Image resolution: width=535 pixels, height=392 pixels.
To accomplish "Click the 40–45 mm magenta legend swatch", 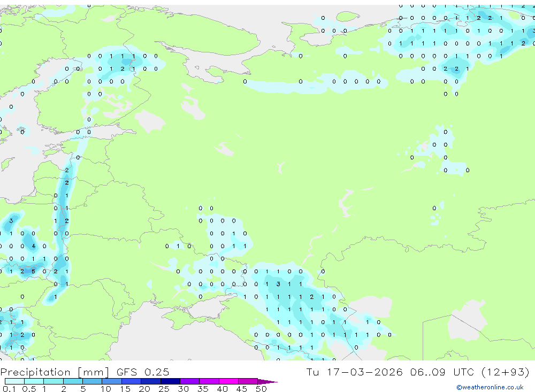I will tap(228, 381).
